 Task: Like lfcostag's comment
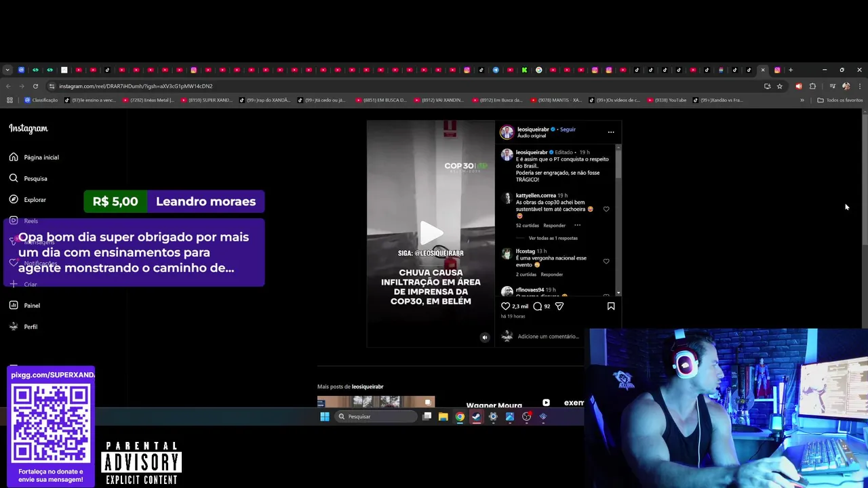[x=606, y=262]
